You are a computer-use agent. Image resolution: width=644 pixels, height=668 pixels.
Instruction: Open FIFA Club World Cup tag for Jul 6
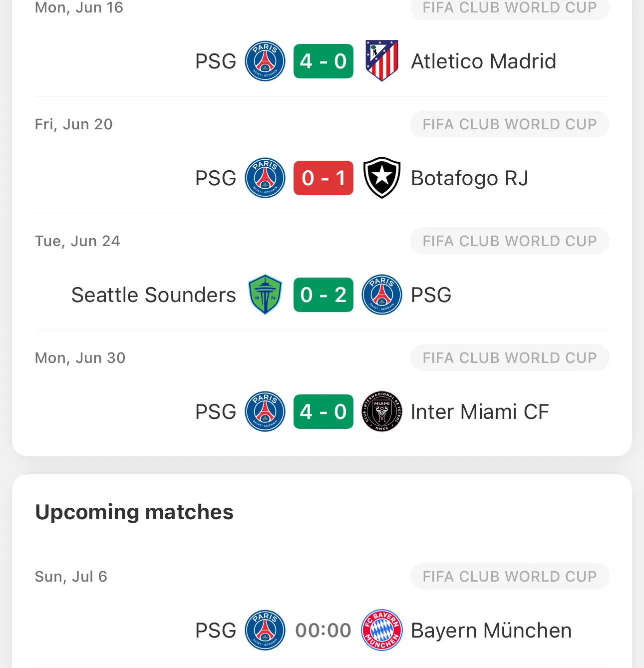tap(510, 576)
